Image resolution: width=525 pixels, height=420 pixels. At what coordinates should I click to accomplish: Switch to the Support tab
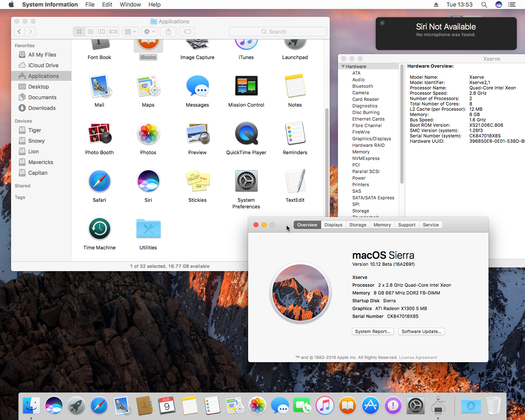pyautogui.click(x=407, y=225)
